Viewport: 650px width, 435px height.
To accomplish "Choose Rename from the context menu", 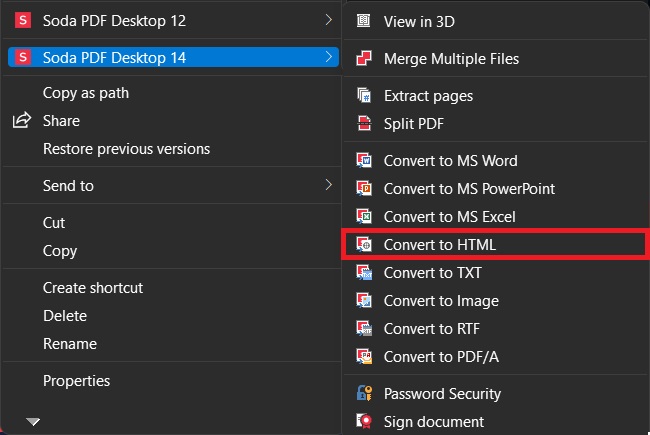I will click(x=70, y=344).
